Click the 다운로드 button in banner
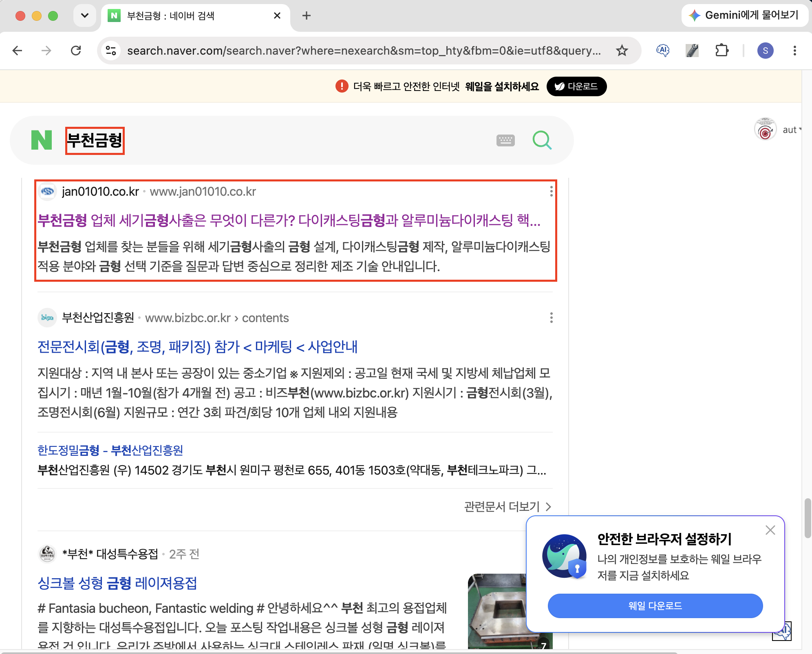 [576, 86]
